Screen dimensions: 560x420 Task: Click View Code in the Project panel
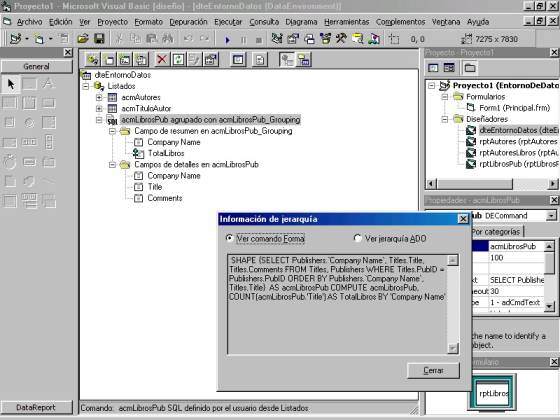[433, 68]
